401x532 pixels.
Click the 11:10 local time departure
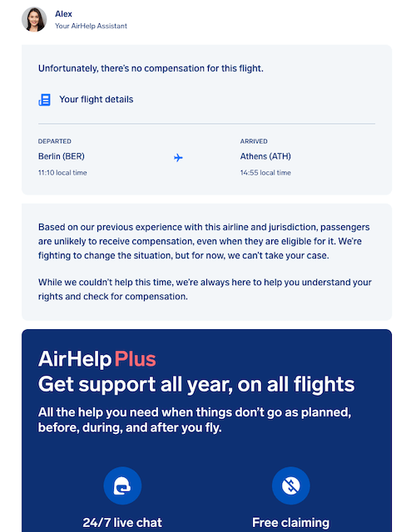pos(62,173)
